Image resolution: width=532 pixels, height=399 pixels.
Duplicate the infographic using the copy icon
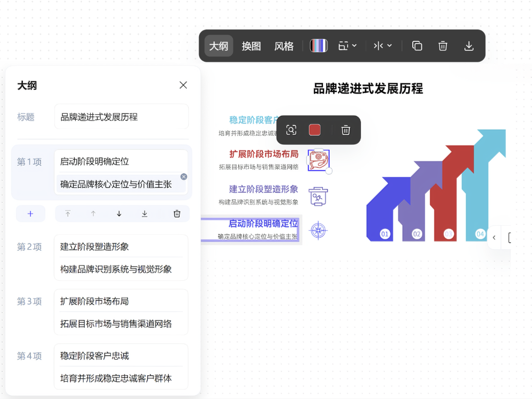(417, 46)
